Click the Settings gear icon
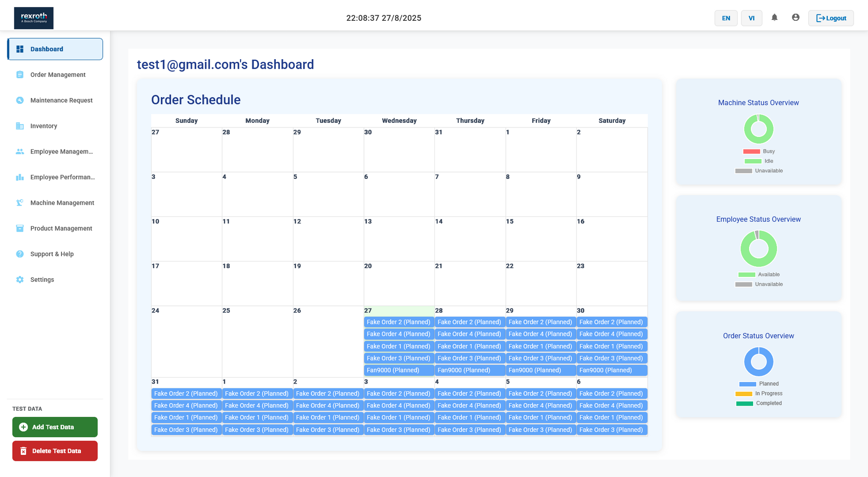Viewport: 868px width, 477px height. point(20,280)
